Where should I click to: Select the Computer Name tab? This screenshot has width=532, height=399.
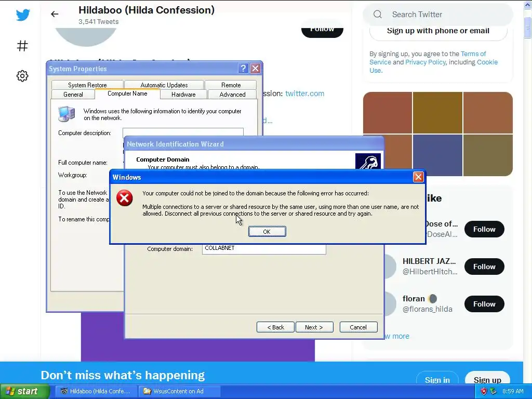[127, 94]
